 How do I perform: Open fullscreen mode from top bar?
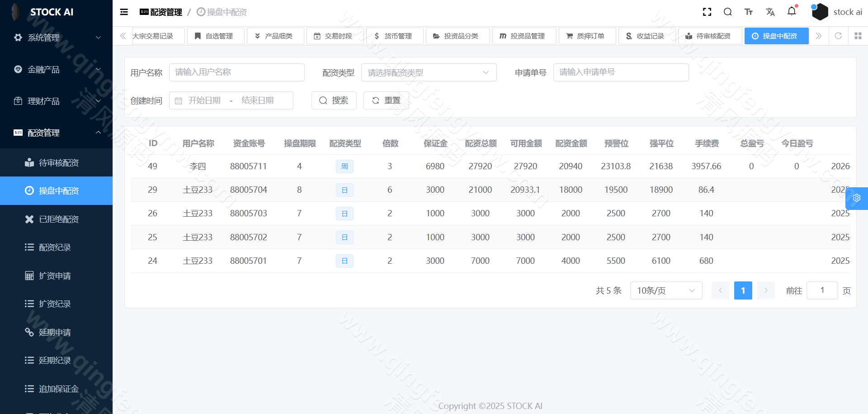[707, 12]
